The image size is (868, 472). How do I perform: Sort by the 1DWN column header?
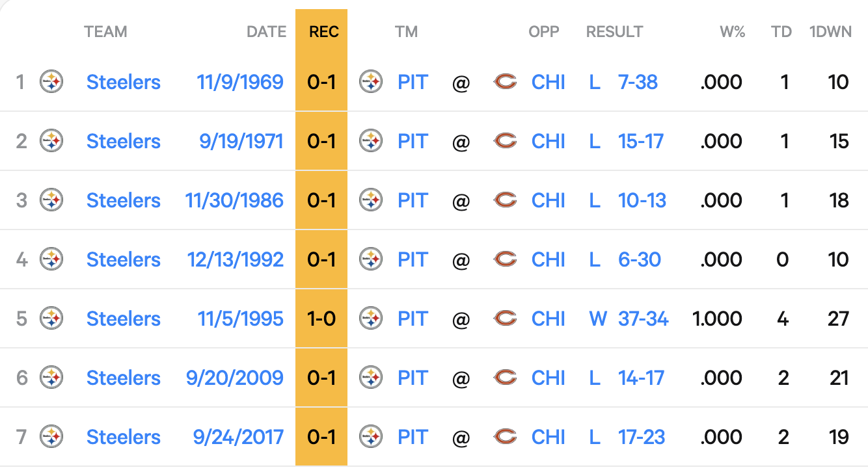point(830,32)
